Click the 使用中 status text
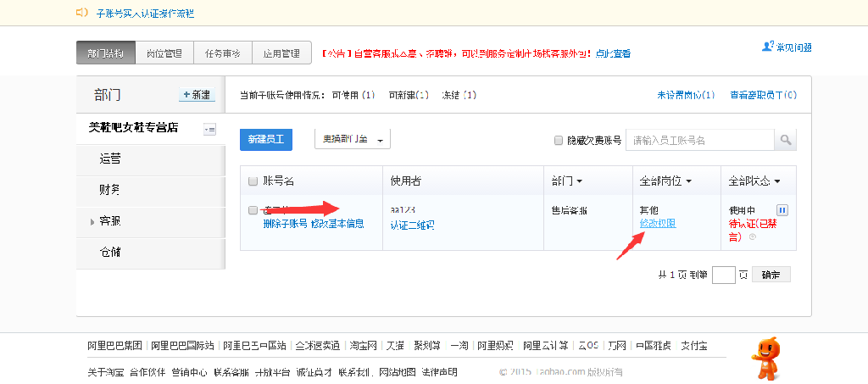 (x=743, y=210)
